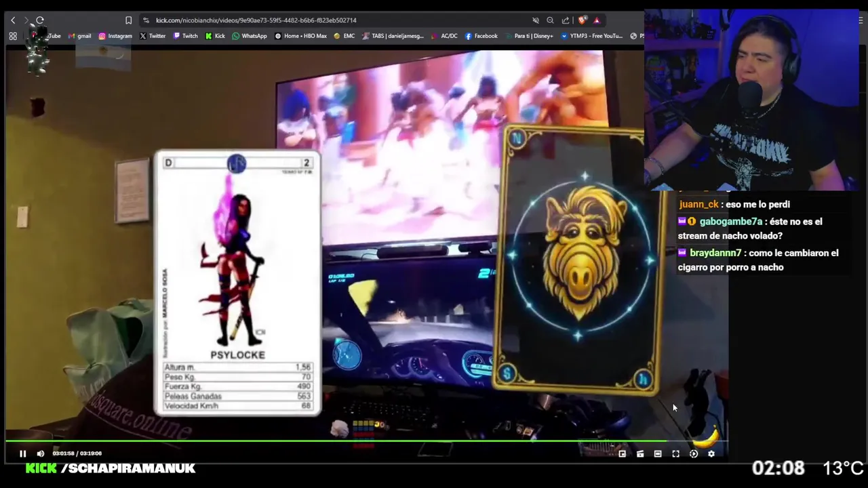Viewport: 868px width, 488px height.
Task: Enable picture-in-picture for the video
Action: 622,454
